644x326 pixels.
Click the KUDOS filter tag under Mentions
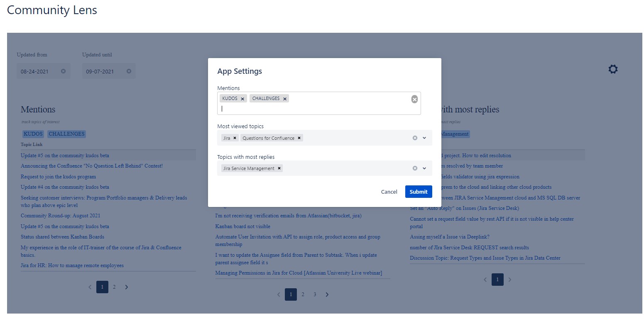[33, 134]
